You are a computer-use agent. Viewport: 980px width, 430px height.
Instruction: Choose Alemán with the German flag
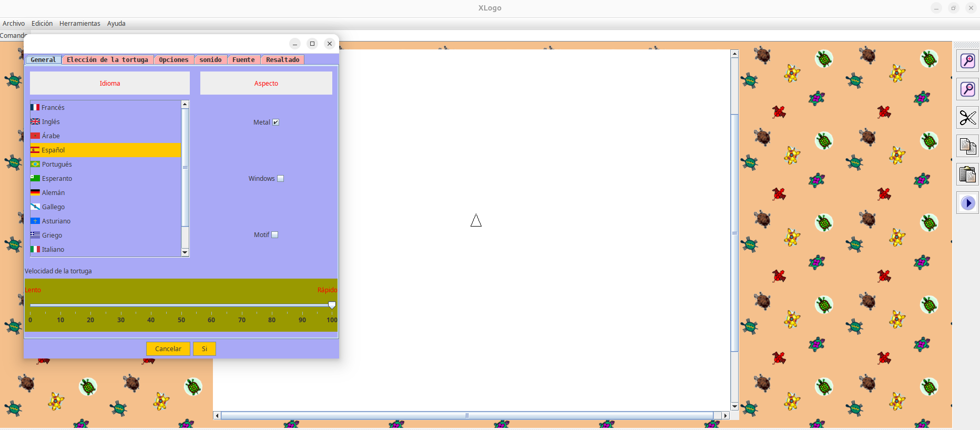pos(53,192)
